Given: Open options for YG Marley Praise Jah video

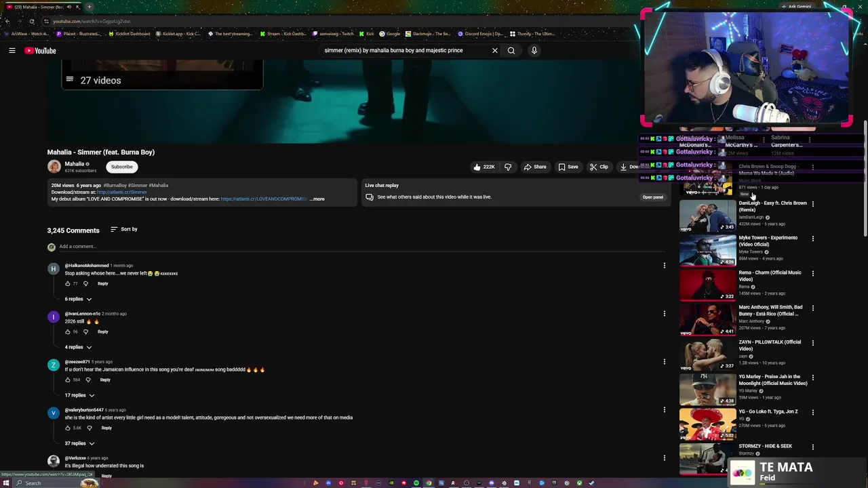Looking at the screenshot, I should 813,378.
